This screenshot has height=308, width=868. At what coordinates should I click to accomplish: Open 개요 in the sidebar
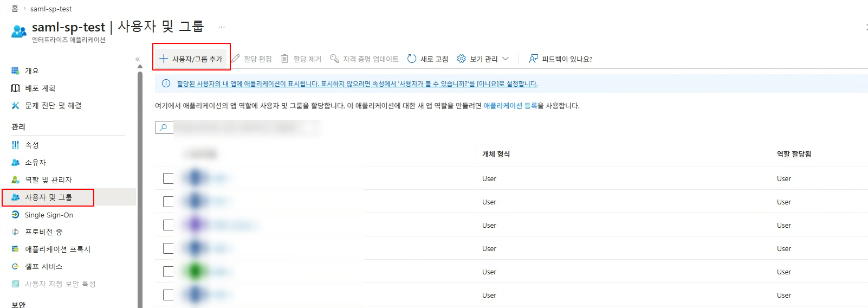32,70
